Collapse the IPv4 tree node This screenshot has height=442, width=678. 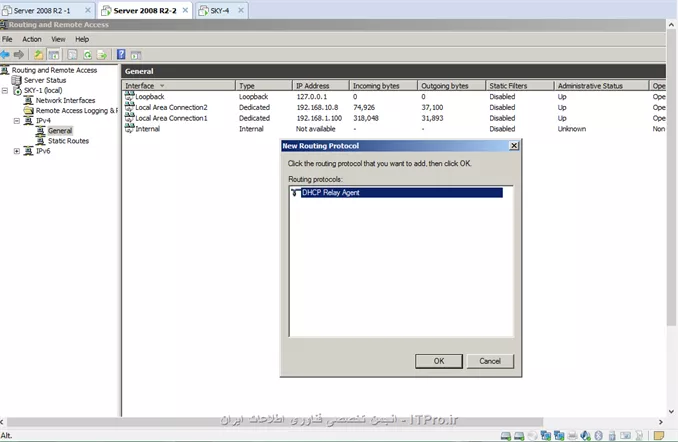[x=16, y=121]
